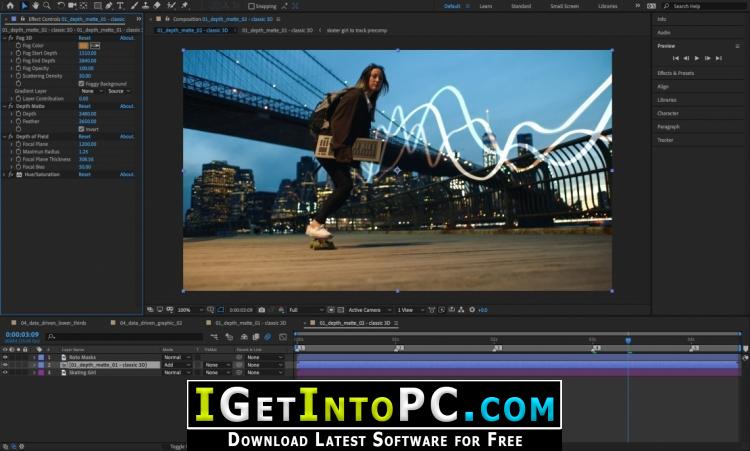Collapse the Fog 3D effect group
This screenshot has width=750, height=451.
pyautogui.click(x=4, y=38)
